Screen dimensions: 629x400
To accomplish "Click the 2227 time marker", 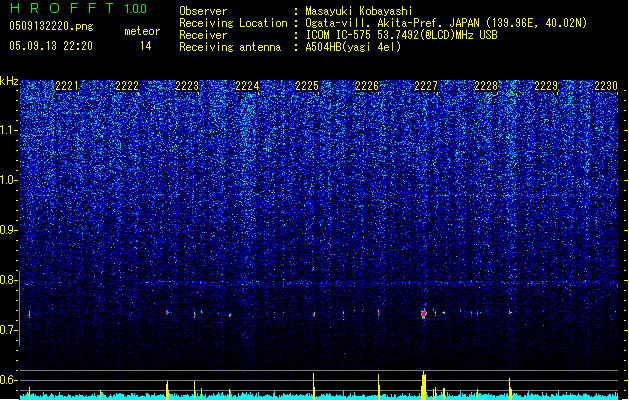I will point(426,86).
